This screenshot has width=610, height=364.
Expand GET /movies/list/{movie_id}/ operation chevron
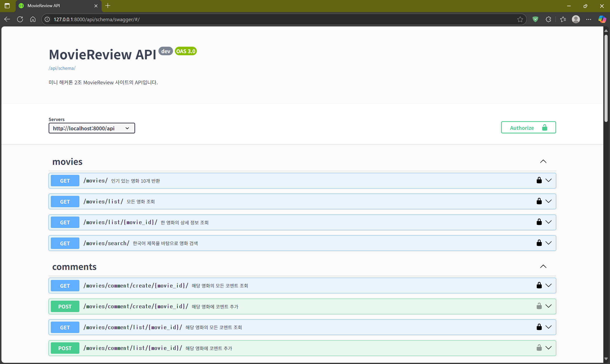pos(549,222)
